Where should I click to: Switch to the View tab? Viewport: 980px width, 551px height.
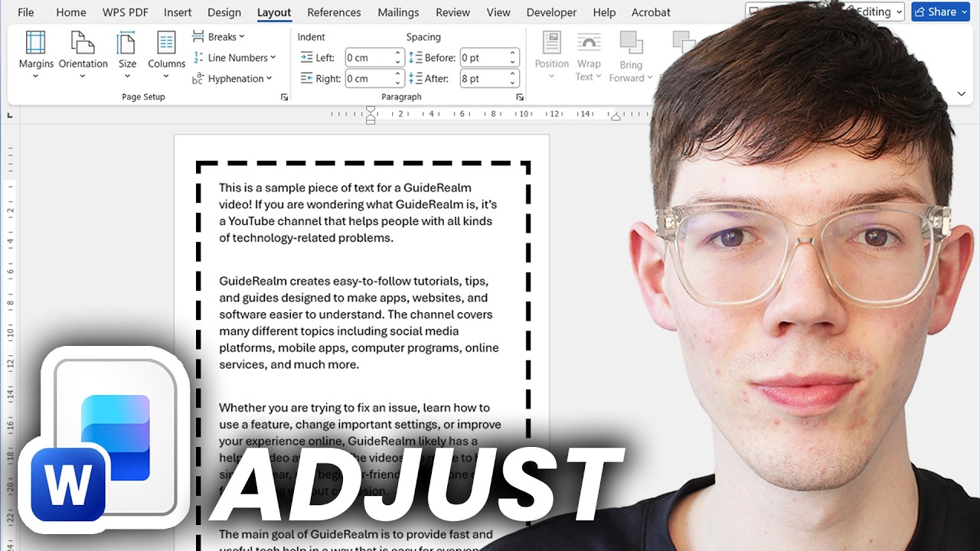(x=498, y=12)
